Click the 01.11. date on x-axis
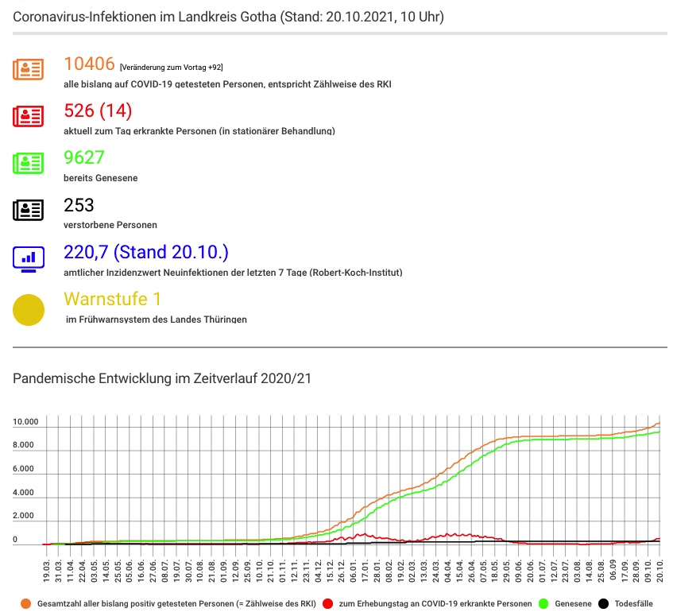Screen dimensions: 673x616 (282, 571)
